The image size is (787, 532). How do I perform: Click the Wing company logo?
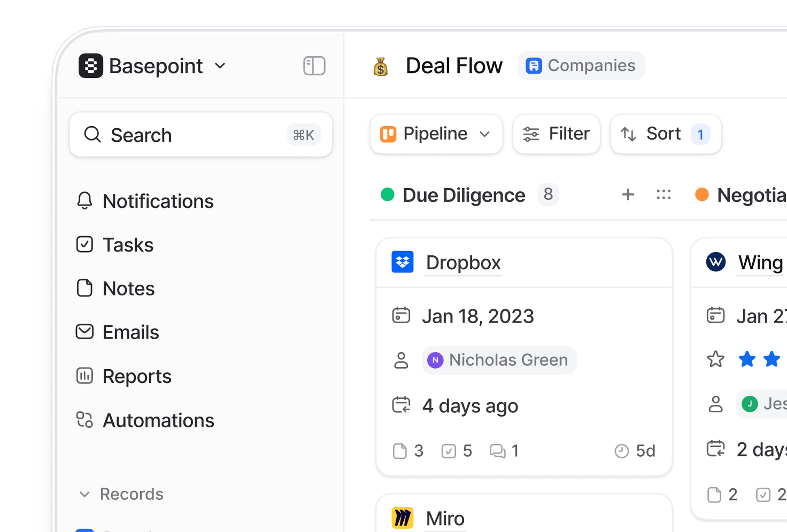tap(715, 262)
